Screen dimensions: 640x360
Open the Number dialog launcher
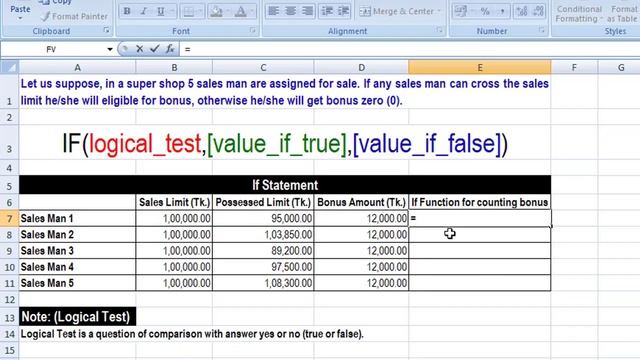(542, 30)
